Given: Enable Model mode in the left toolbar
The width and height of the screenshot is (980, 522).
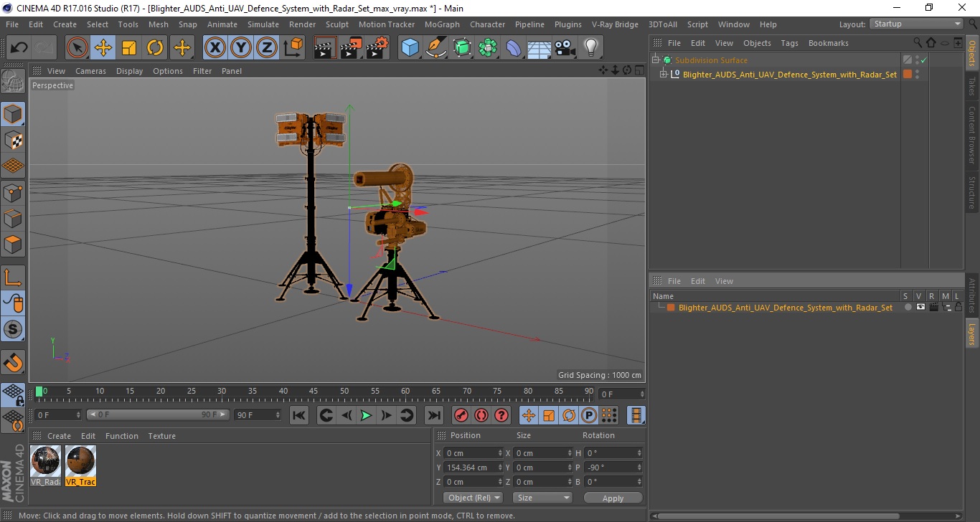Looking at the screenshot, I should [x=13, y=114].
